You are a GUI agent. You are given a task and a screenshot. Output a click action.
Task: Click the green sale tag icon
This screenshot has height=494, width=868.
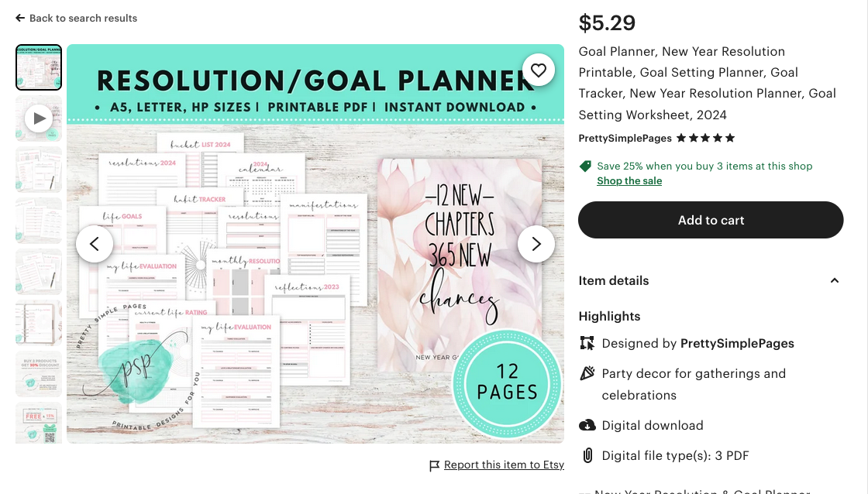(585, 166)
